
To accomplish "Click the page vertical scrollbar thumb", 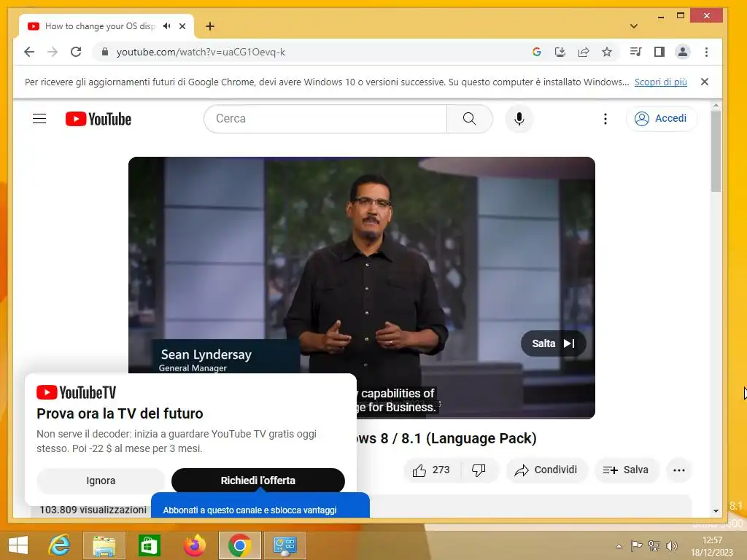I will (716, 150).
